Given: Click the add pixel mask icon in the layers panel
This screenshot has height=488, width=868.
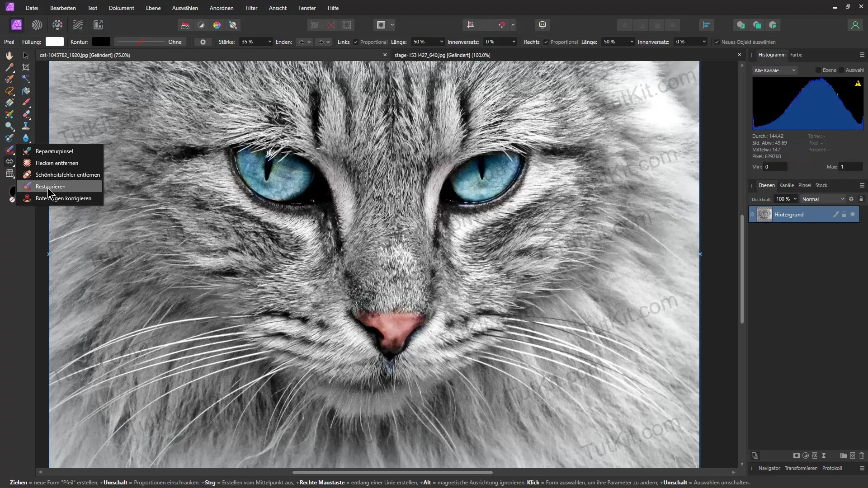Looking at the screenshot, I should [x=797, y=455].
